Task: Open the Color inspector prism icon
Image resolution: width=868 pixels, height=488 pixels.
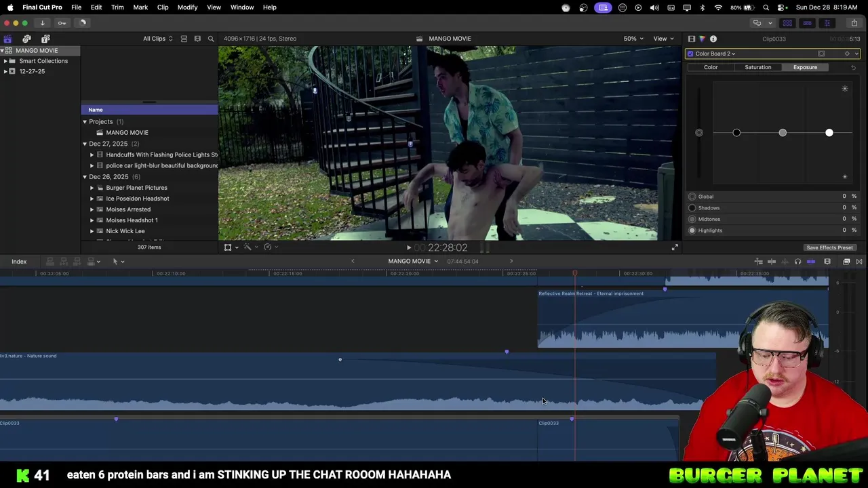Action: coord(702,39)
